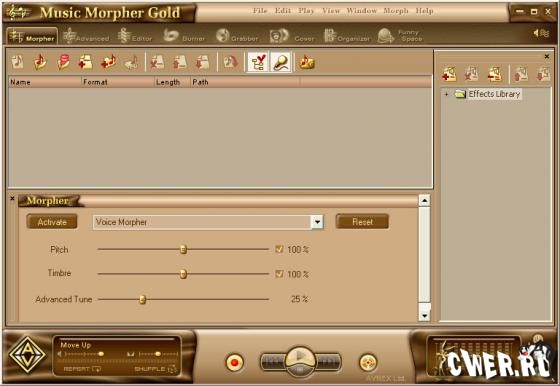Remove effect with red-minus icon in effects panel
Image resolution: width=560 pixels, height=386 pixels.
[x=495, y=74]
